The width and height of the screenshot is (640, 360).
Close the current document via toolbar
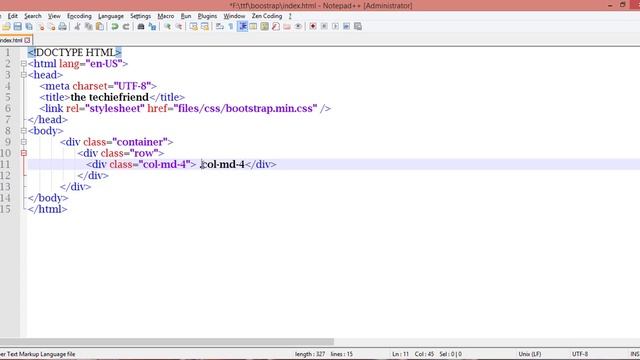(x=41, y=27)
